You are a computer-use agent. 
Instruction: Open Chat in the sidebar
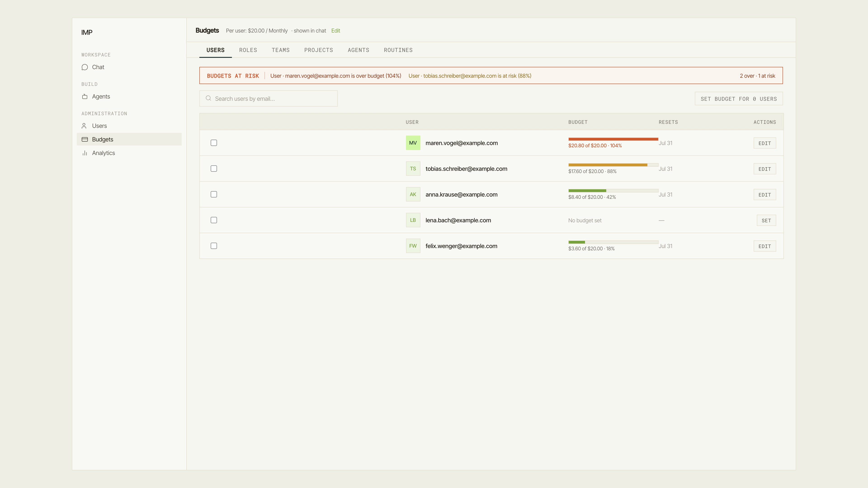[x=129, y=67]
